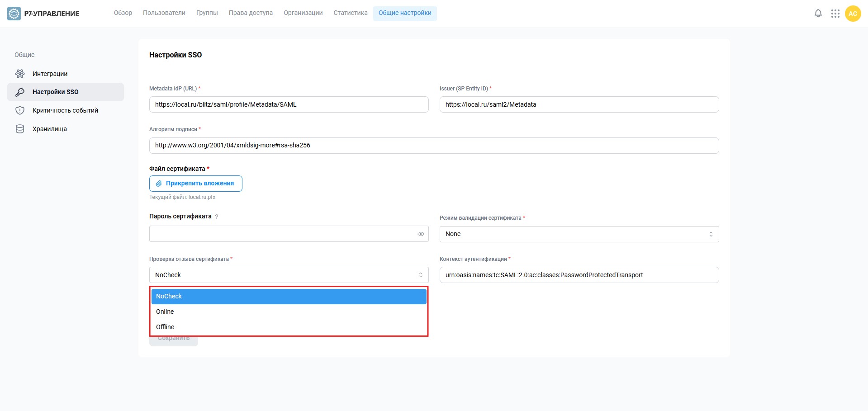Click into the Контекст аутентификации field
Viewport: 868px width, 411px height.
(x=579, y=275)
